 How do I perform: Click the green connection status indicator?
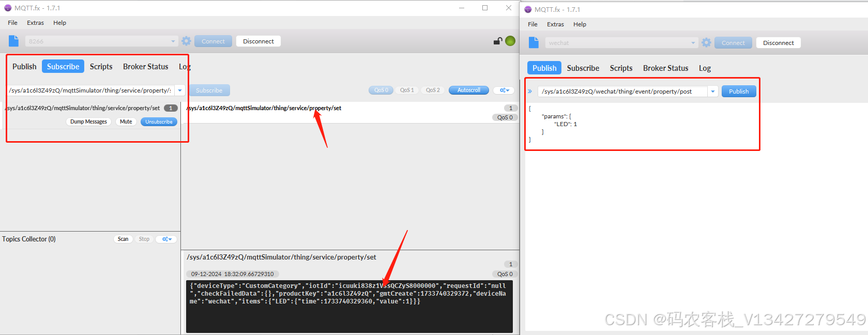tap(510, 41)
